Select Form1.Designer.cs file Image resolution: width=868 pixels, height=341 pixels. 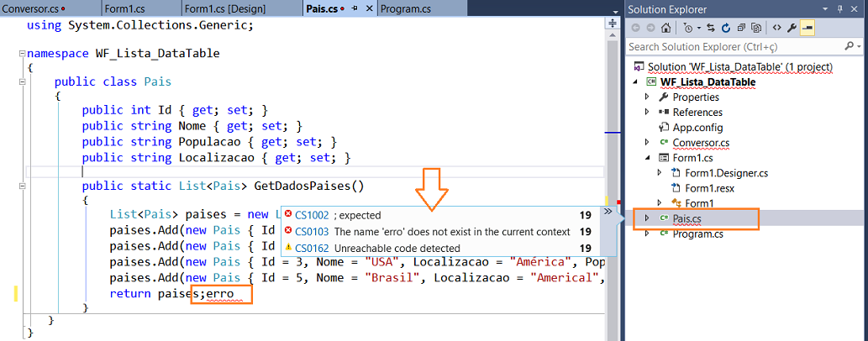[726, 173]
